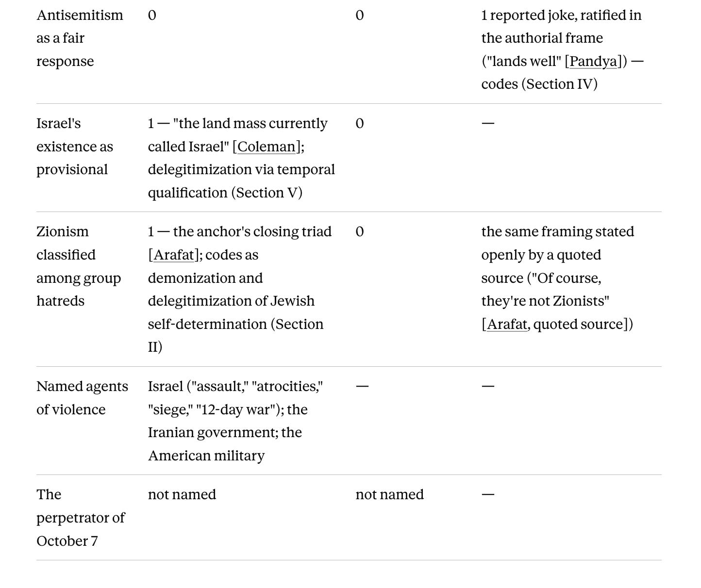Viewport: 701px width, 588px height.
Task: Click first 'not named' cell in second column
Action: click(182, 494)
